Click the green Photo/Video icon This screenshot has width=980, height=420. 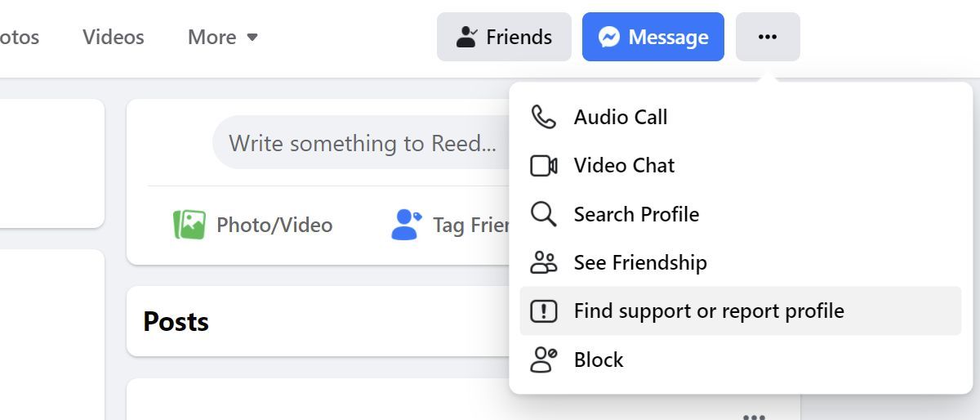[189, 225]
